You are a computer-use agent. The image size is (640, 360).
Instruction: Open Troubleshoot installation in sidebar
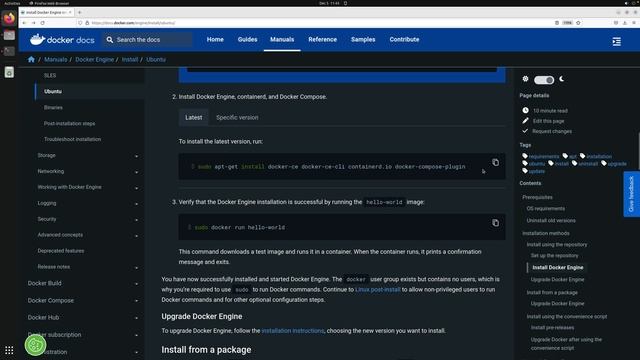tap(72, 139)
